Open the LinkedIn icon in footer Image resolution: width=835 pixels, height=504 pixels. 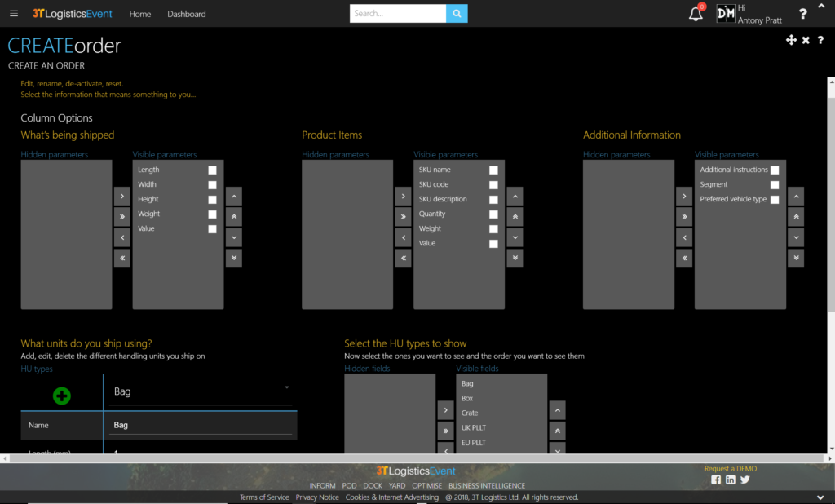tap(730, 480)
